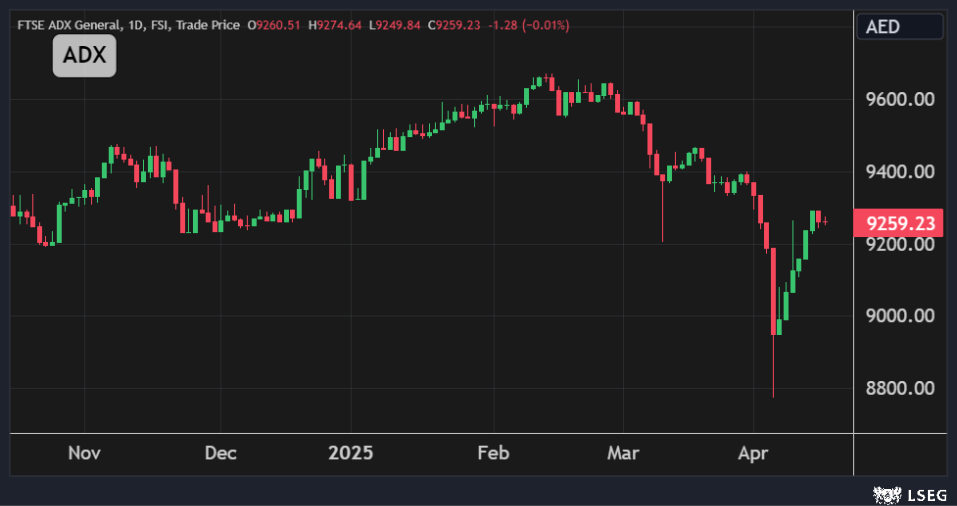Click the LSEG logo icon
This screenshot has width=957, height=506.
click(886, 493)
